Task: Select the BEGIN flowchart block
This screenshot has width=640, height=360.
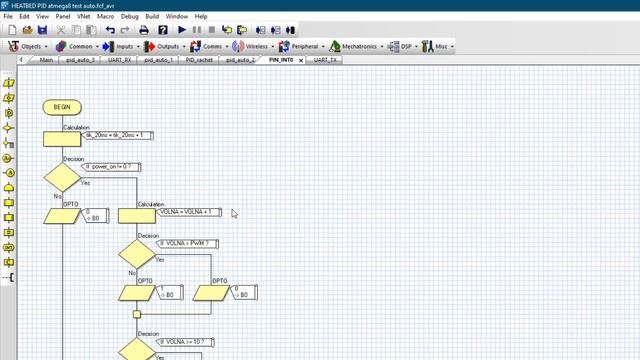Action: pos(62,107)
